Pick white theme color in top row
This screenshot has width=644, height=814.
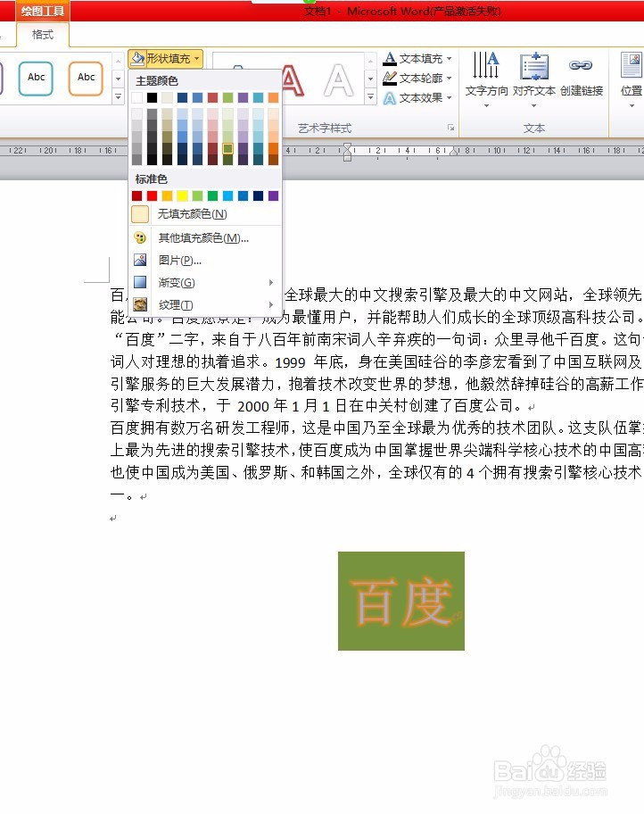[x=136, y=97]
